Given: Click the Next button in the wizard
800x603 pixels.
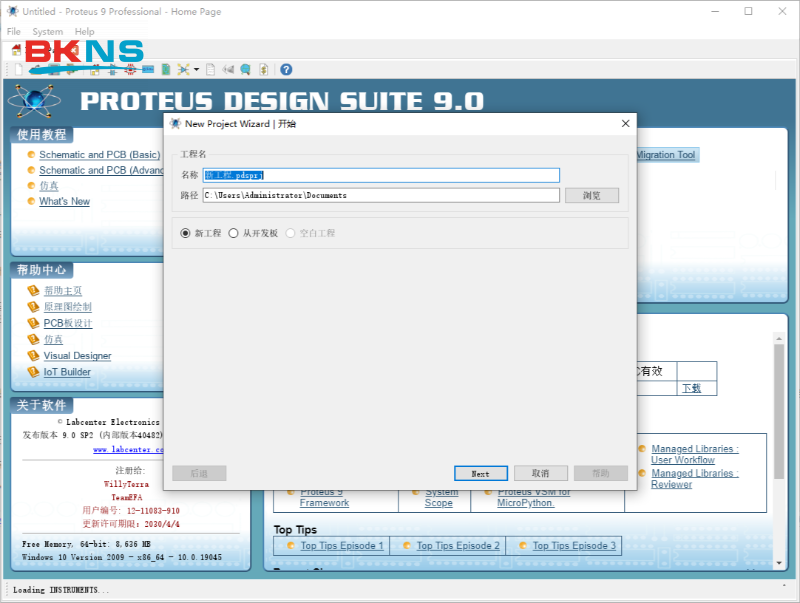Looking at the screenshot, I should pos(480,473).
